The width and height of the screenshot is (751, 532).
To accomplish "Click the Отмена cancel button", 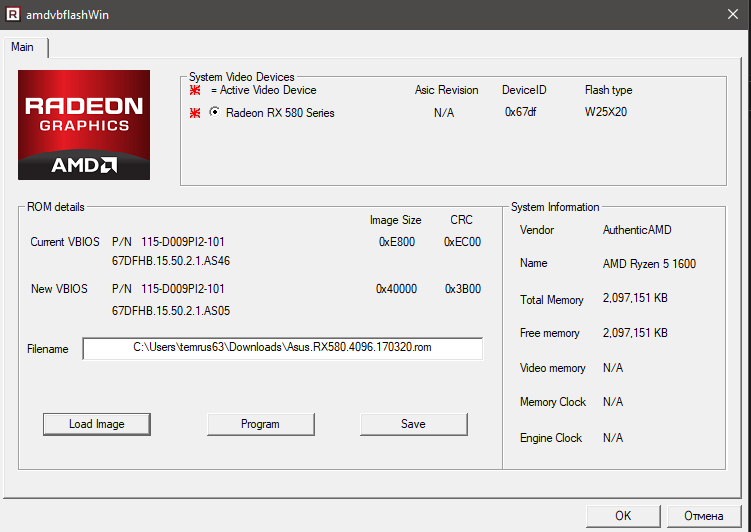I will coord(704,516).
